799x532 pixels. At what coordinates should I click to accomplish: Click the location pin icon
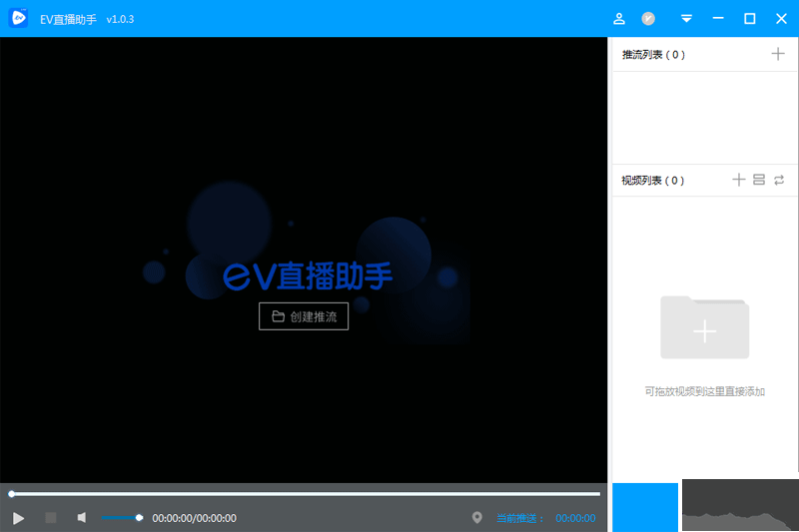coord(477,518)
